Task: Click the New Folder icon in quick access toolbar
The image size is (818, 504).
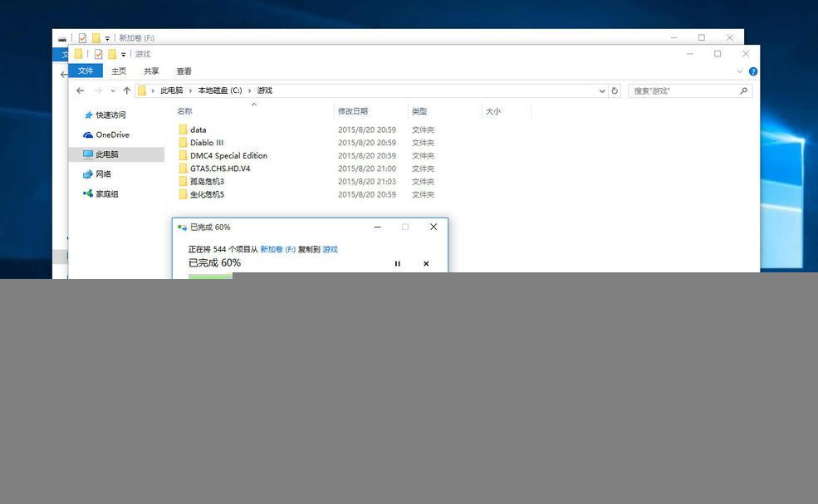Action: pyautogui.click(x=112, y=54)
